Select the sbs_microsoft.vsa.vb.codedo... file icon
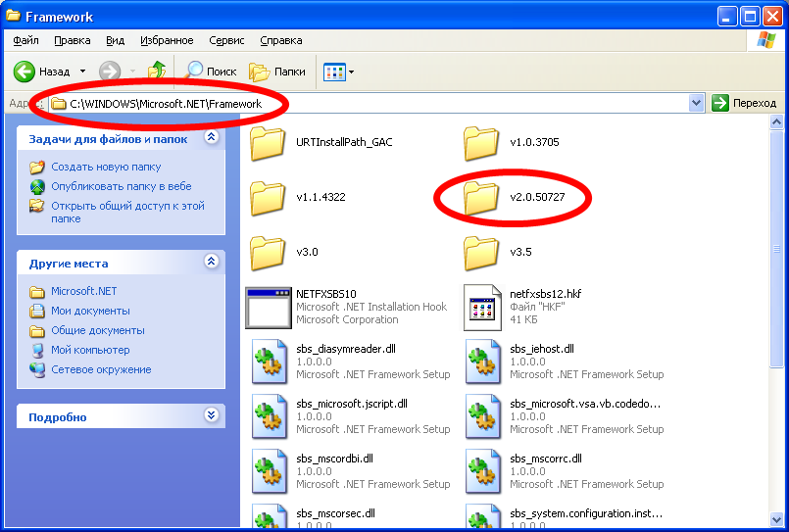This screenshot has height=532, width=789. click(483, 416)
